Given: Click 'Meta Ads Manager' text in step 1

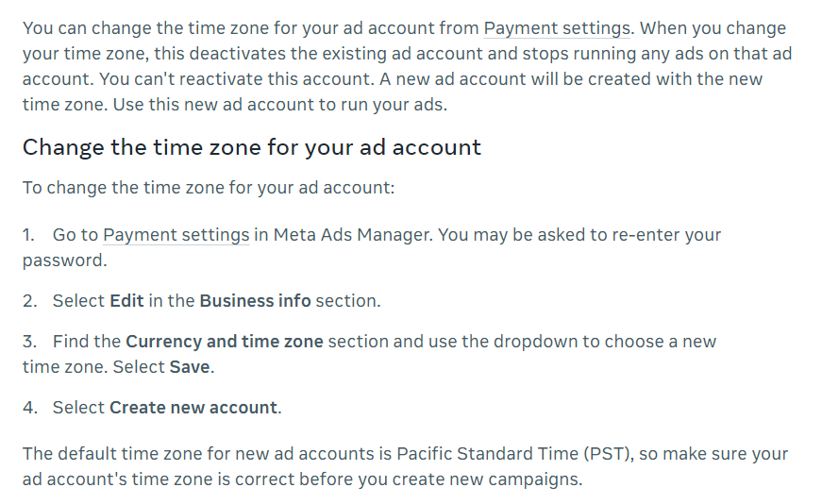Looking at the screenshot, I should tap(351, 235).
